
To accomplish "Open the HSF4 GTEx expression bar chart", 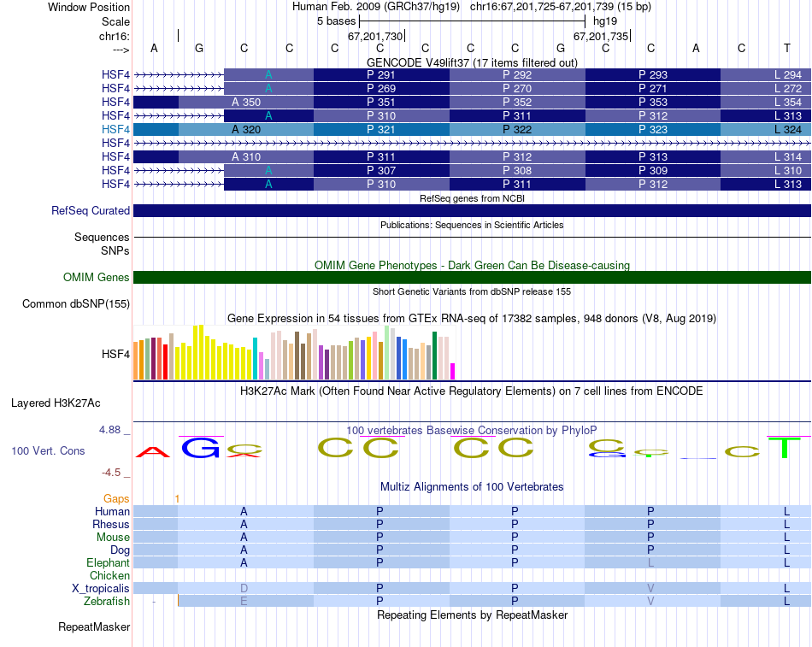I will point(294,353).
